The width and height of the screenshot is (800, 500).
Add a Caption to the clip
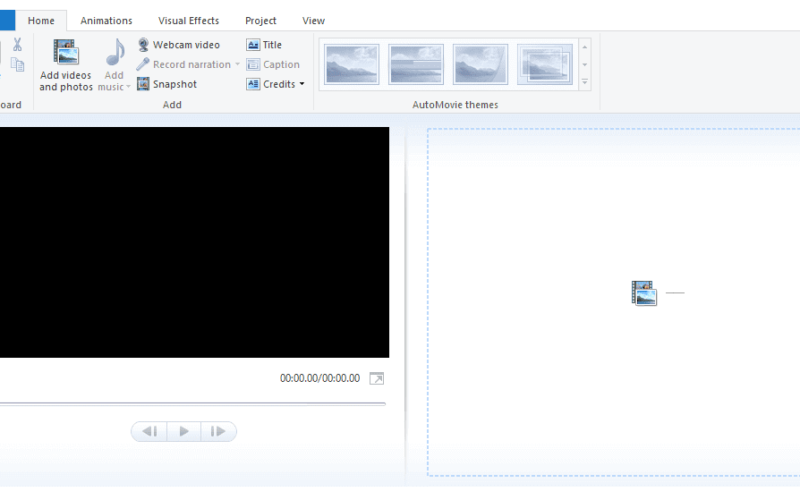pos(273,64)
